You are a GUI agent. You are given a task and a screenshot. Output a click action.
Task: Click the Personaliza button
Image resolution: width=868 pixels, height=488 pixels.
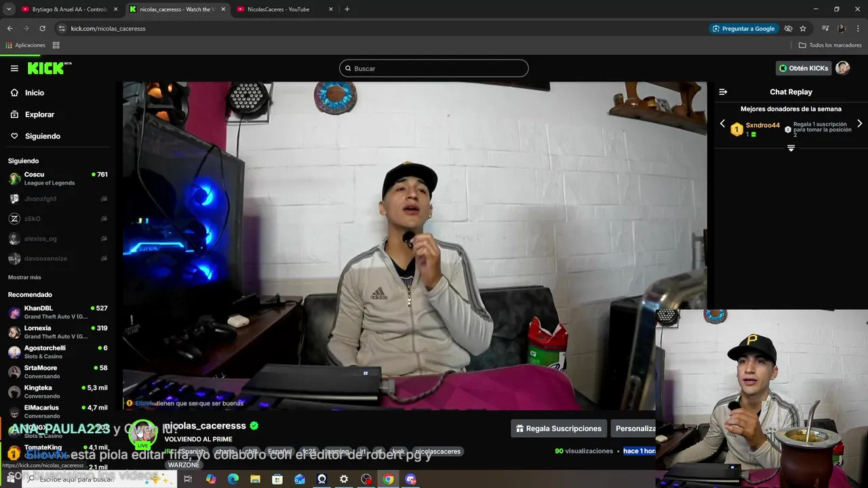pyautogui.click(x=634, y=428)
